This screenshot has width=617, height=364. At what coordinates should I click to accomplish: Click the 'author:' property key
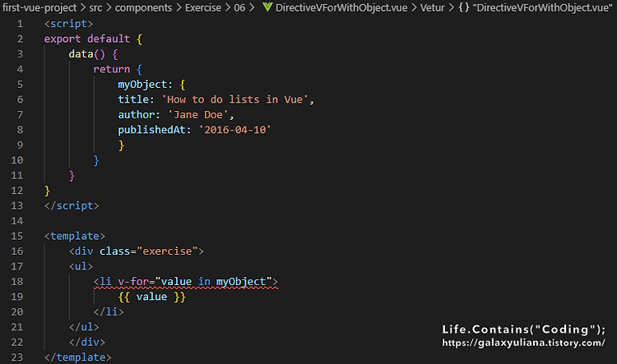tap(139, 115)
